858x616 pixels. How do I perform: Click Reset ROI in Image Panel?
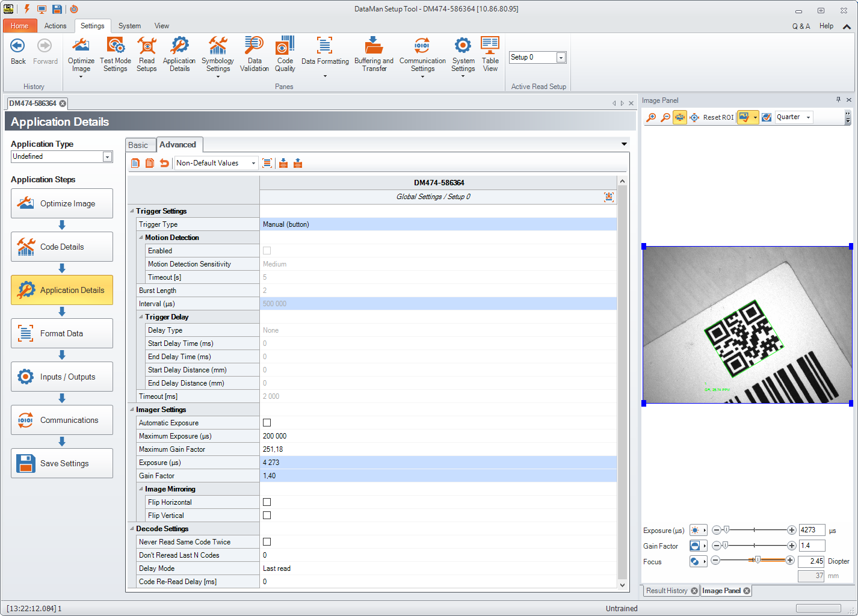point(718,117)
